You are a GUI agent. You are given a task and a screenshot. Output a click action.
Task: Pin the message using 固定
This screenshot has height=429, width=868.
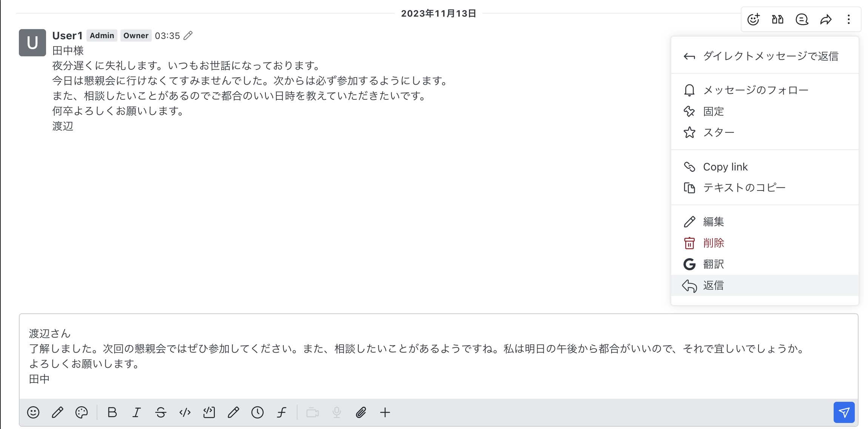[714, 112]
